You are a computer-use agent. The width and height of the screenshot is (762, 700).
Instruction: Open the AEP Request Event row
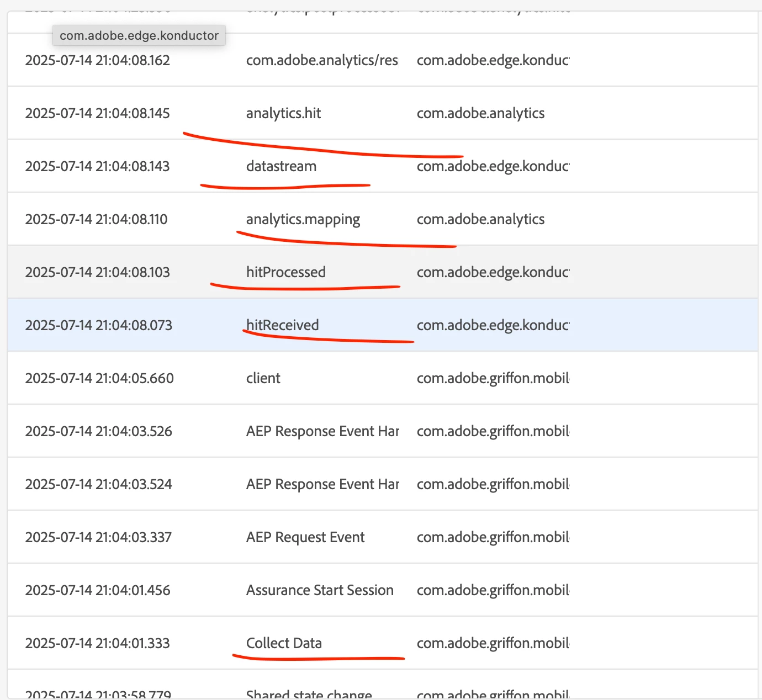tap(305, 537)
